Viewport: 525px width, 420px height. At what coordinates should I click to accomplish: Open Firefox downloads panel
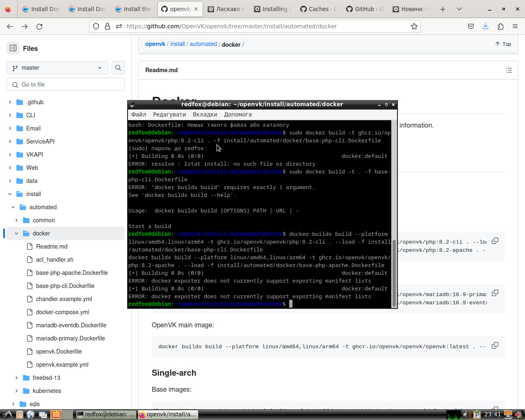[485, 26]
